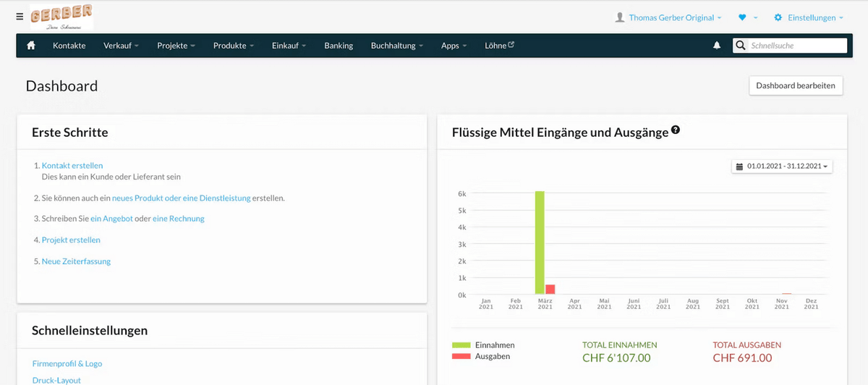
Task: Open notifications bell
Action: 717,46
